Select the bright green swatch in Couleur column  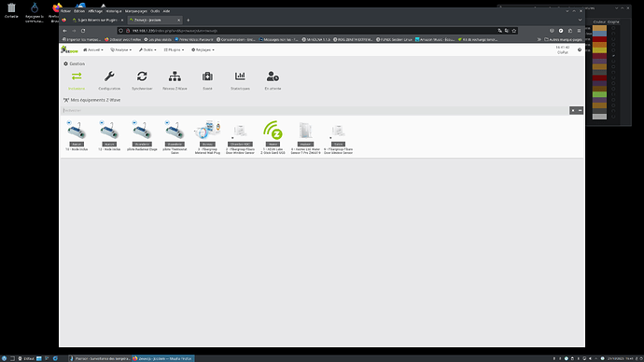tap(599, 94)
